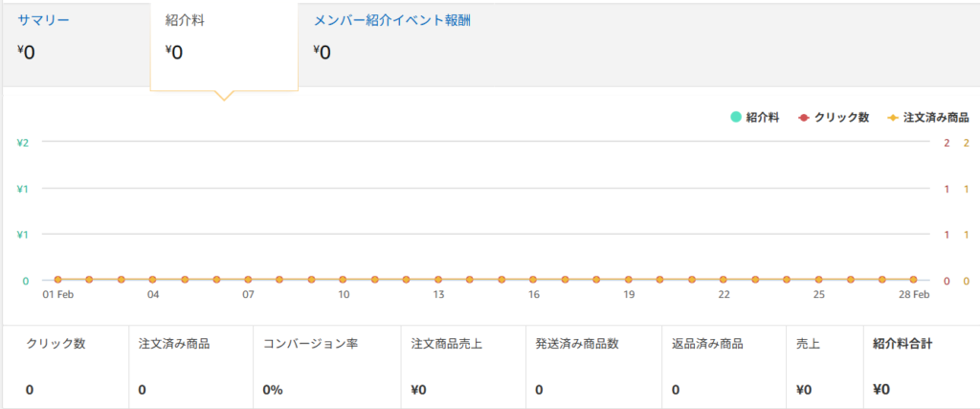The image size is (980, 409).
Task: Toggle the green 紹介料 legend marker
Action: [736, 118]
